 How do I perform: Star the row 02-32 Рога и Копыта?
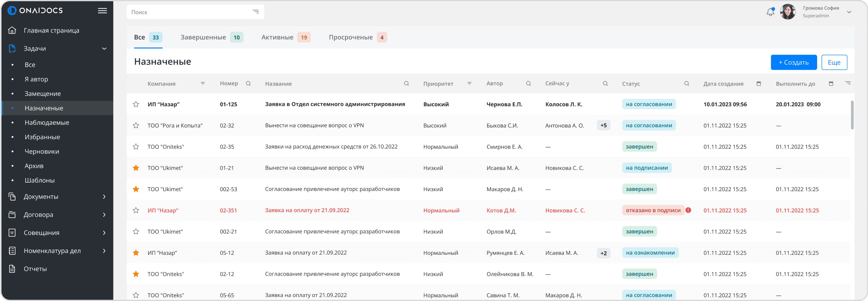[136, 125]
